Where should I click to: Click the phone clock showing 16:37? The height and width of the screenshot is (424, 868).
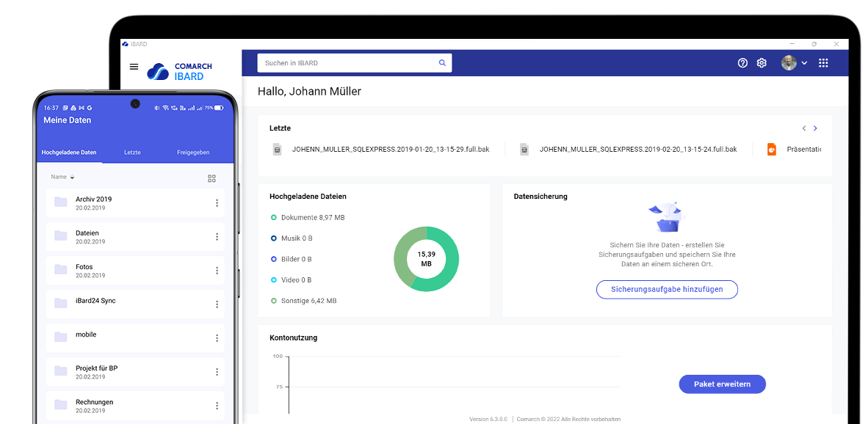pyautogui.click(x=51, y=108)
